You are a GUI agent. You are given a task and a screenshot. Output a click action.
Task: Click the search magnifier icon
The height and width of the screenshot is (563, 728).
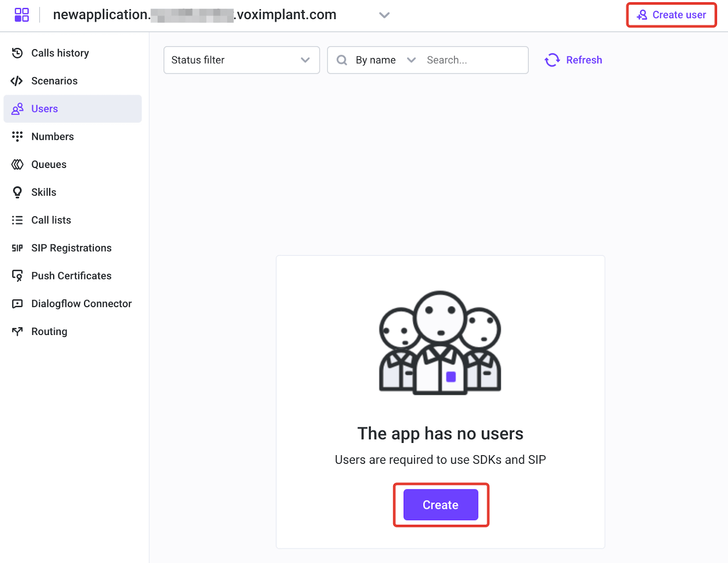click(x=342, y=60)
